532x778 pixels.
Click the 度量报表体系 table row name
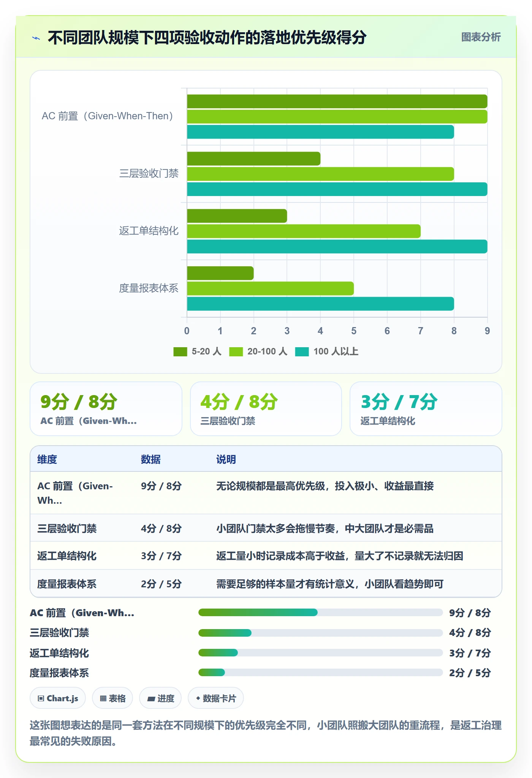point(67,584)
